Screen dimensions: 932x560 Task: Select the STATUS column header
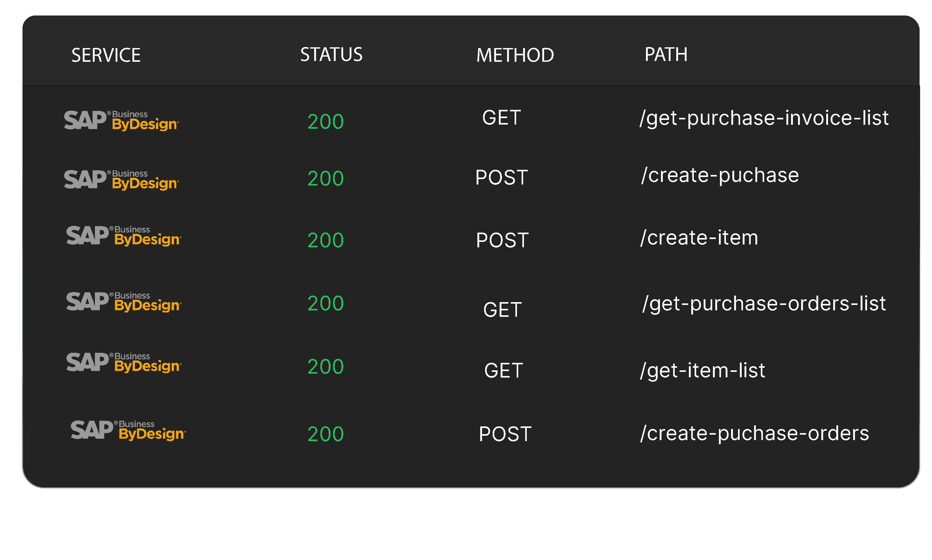click(331, 54)
